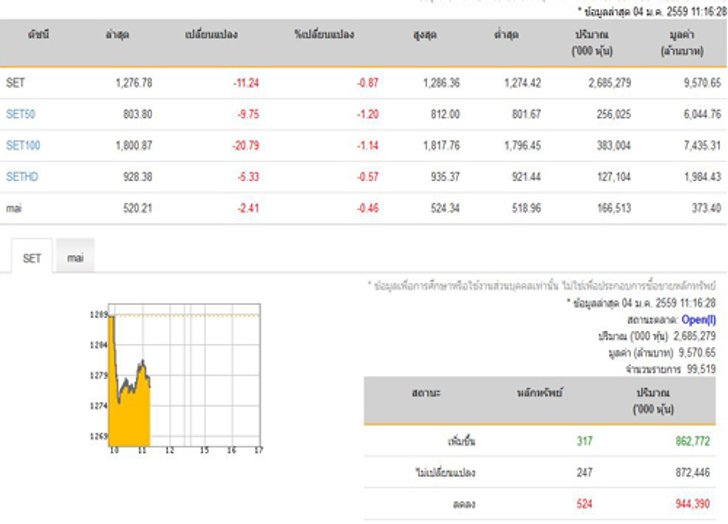
Task: Click SET high value 1,286.36
Action: 441,83
